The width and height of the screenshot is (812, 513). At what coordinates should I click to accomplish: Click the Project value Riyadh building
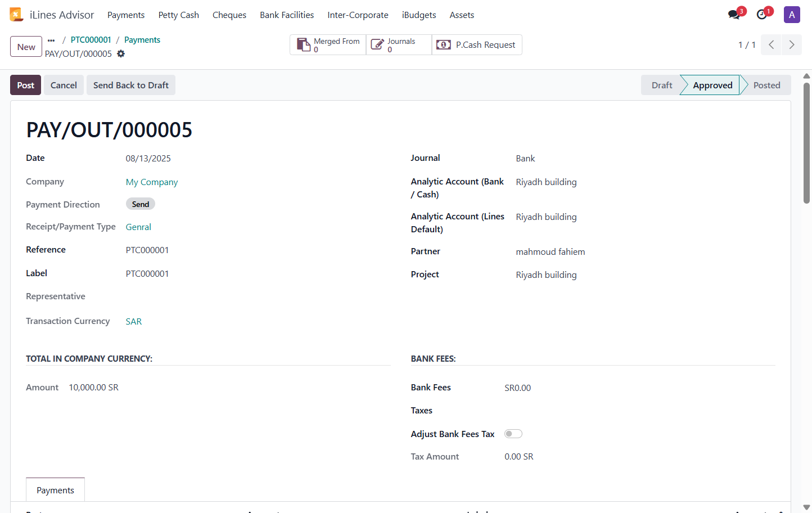click(547, 275)
